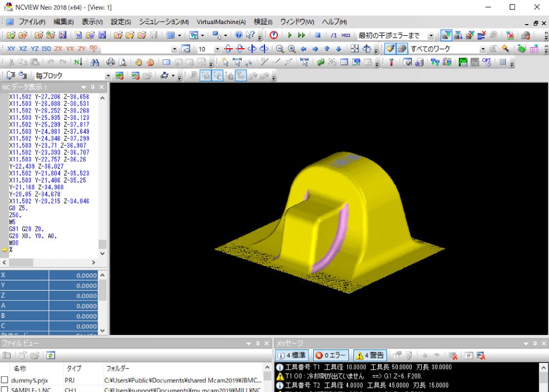Open the 最初の干渉エラーまで dropdown

431,35
